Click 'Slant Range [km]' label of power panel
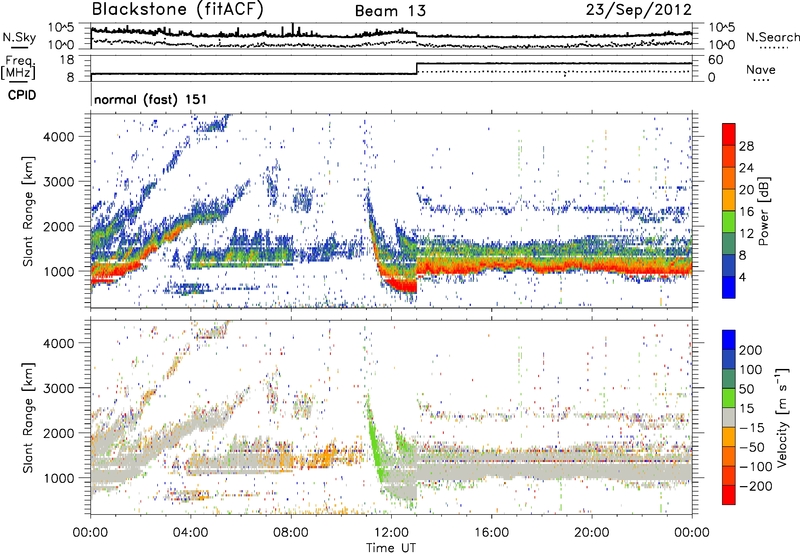800x554 pixels. point(28,211)
